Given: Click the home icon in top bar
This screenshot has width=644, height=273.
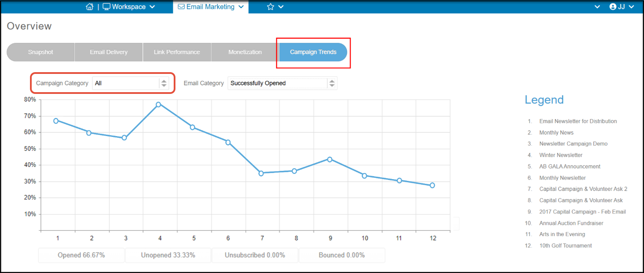Looking at the screenshot, I should coord(90,7).
